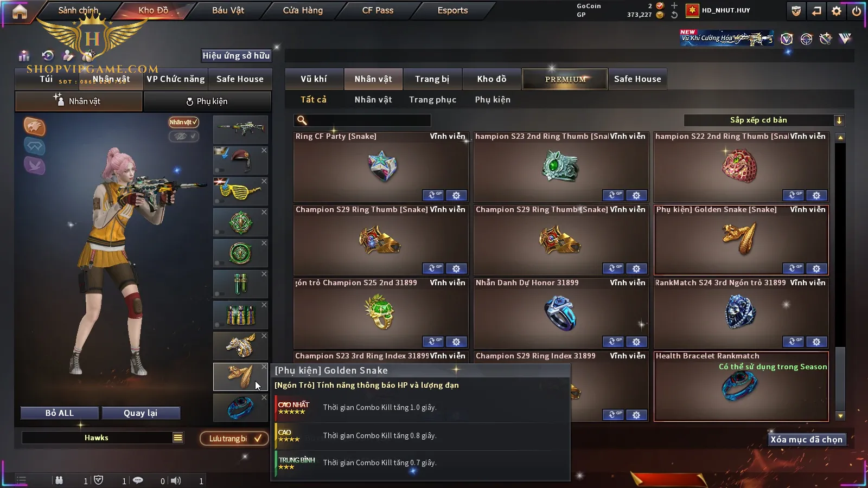The width and height of the screenshot is (868, 488).
Task: Toggle the Nhân vật checkbox above character
Action: coord(183,122)
